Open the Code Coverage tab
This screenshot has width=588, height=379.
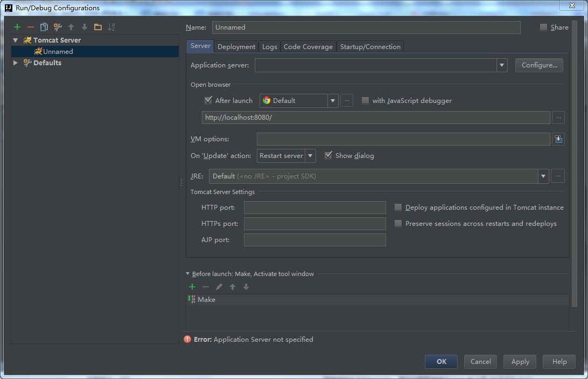click(308, 46)
